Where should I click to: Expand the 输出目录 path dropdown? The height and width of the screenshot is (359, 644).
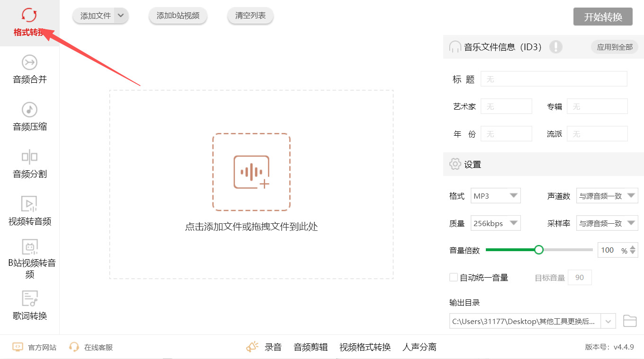(x=608, y=321)
